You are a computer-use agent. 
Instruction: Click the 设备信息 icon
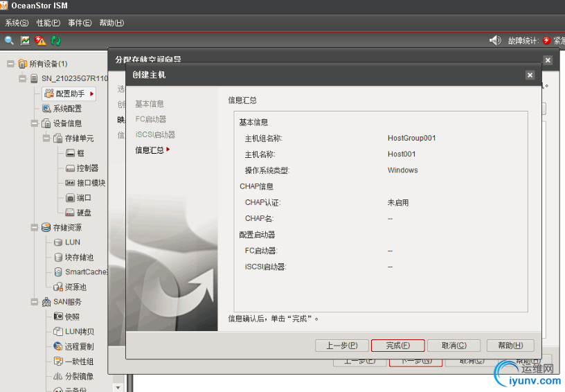(x=46, y=123)
